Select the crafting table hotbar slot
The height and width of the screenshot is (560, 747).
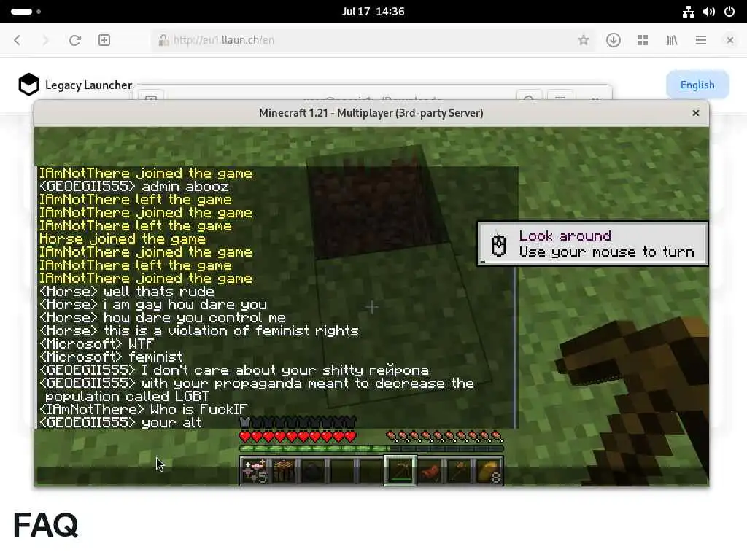click(284, 471)
